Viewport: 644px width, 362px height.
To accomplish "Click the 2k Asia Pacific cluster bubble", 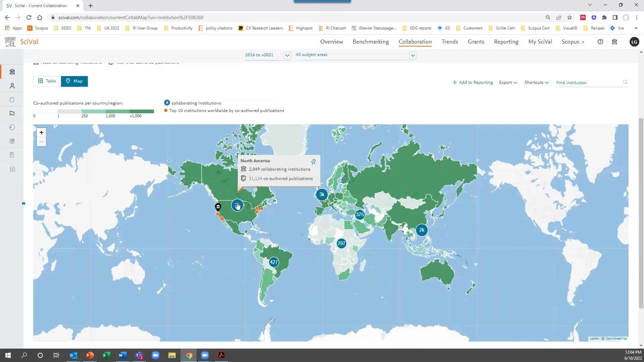I will pyautogui.click(x=422, y=230).
